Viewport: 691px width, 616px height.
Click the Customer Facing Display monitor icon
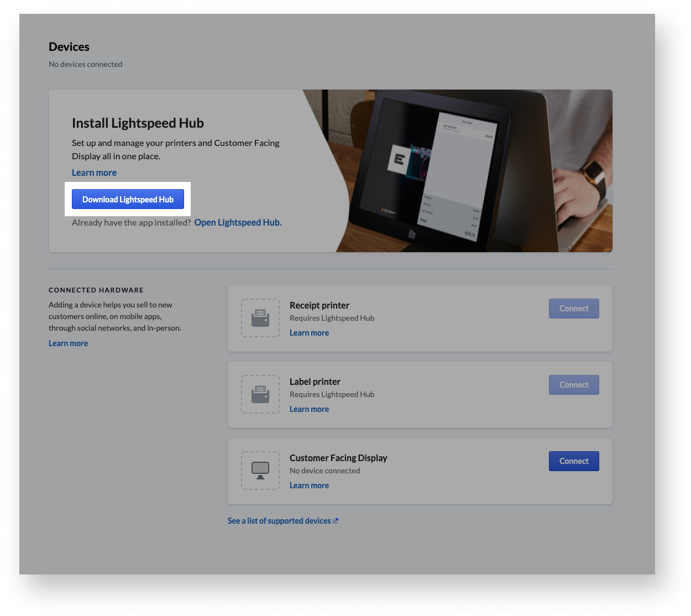tap(260, 471)
